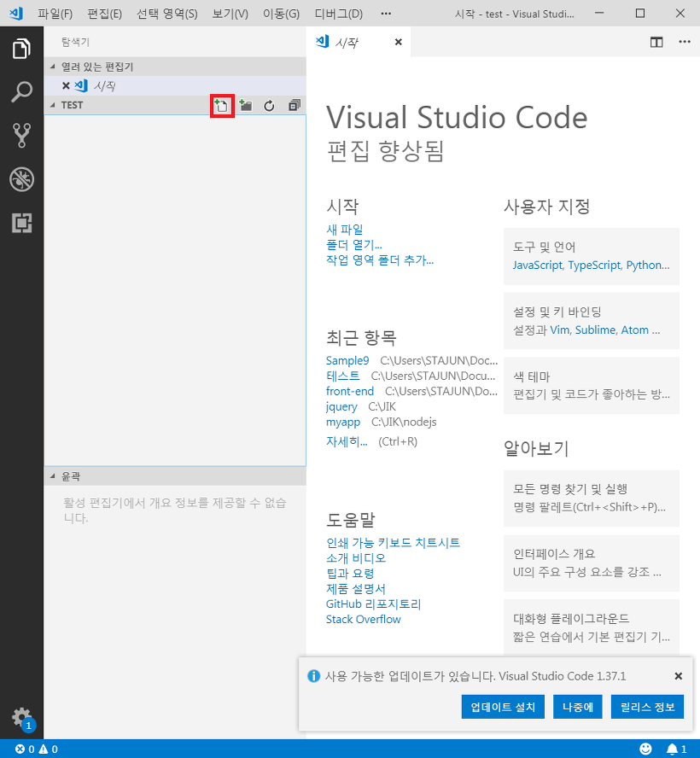Click the Vim keybindings link

pyautogui.click(x=560, y=329)
